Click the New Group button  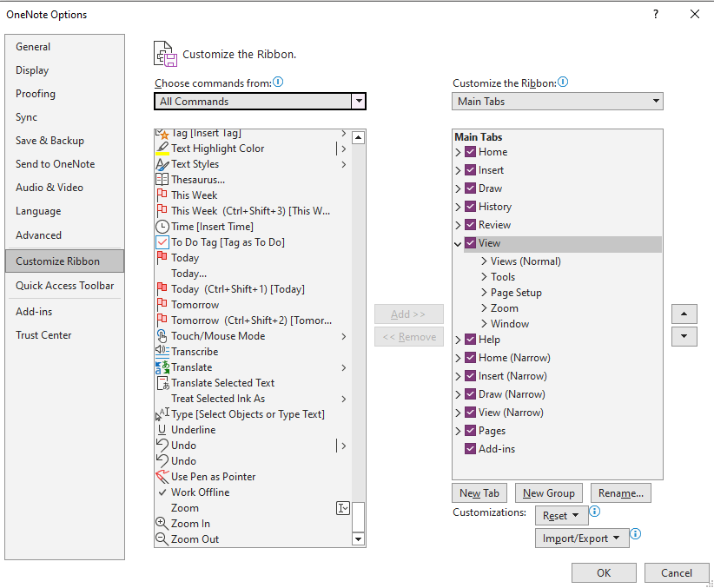click(x=548, y=492)
